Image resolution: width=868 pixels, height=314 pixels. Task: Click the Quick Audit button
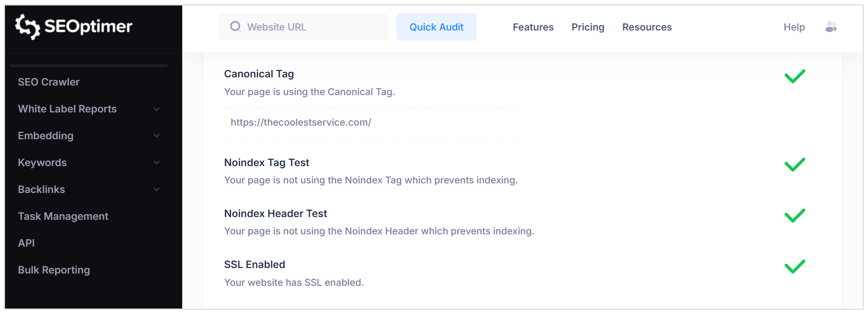(x=436, y=27)
